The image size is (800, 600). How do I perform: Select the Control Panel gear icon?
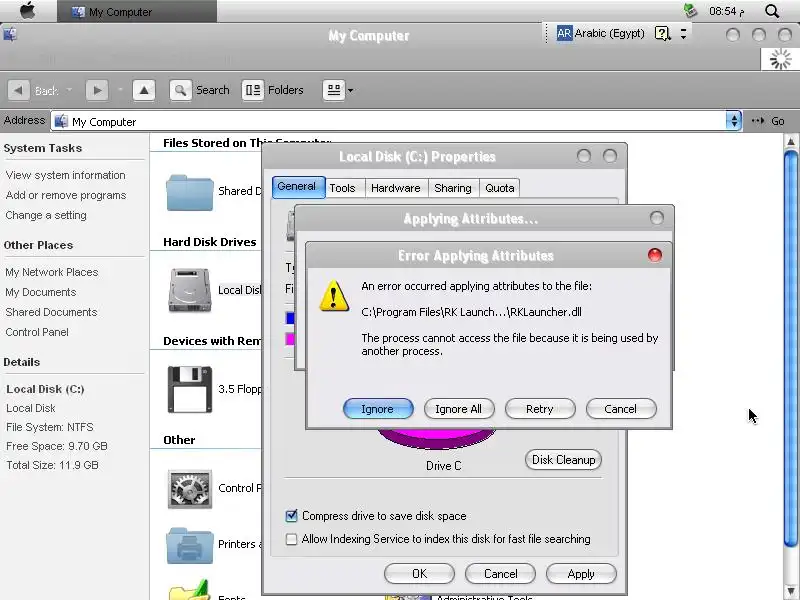click(x=189, y=489)
